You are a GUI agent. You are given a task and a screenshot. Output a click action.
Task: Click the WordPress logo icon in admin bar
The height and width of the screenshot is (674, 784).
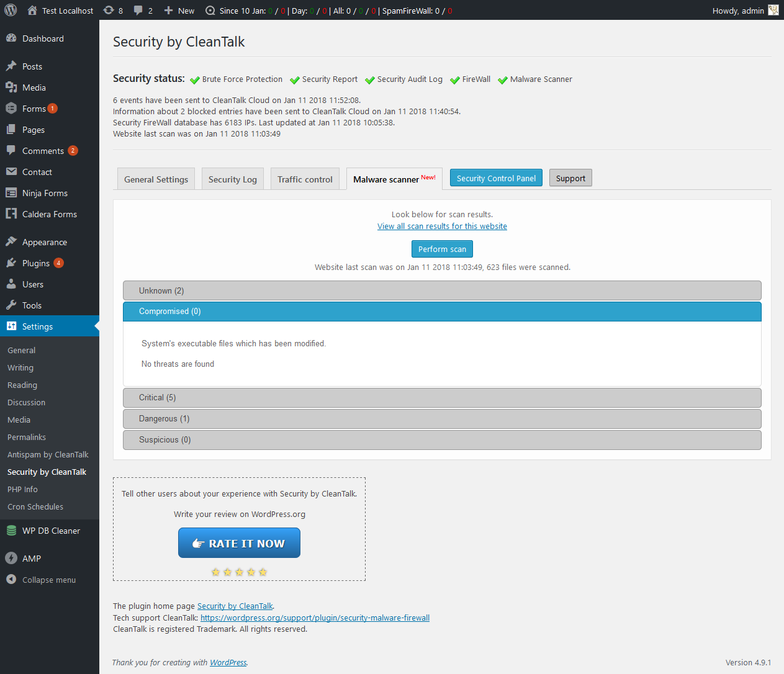click(x=11, y=10)
